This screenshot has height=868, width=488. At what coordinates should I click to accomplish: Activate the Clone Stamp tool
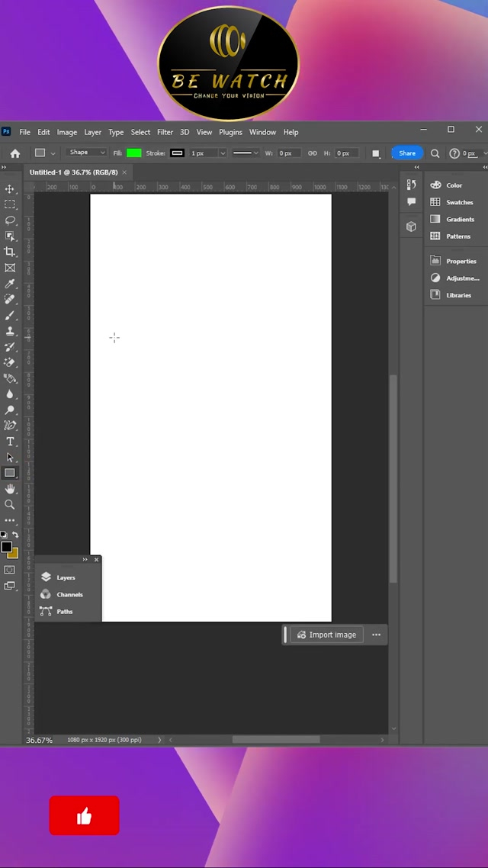pos(10,331)
